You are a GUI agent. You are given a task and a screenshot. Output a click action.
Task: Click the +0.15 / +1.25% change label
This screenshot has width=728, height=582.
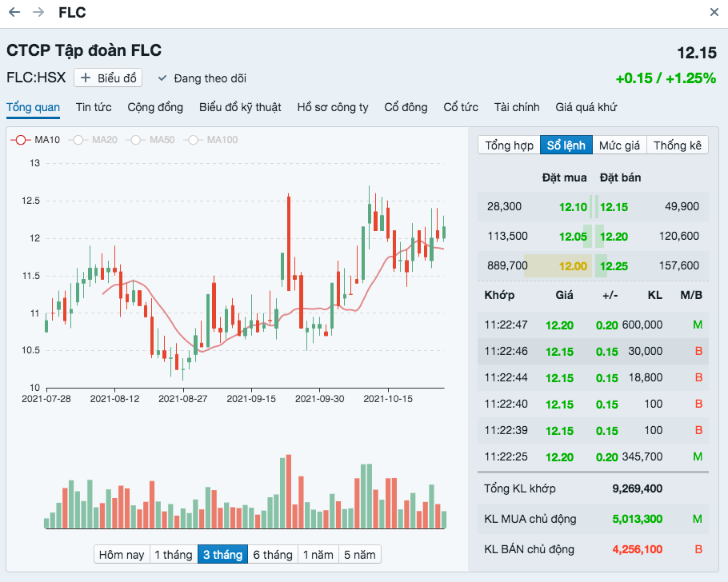pyautogui.click(x=666, y=78)
